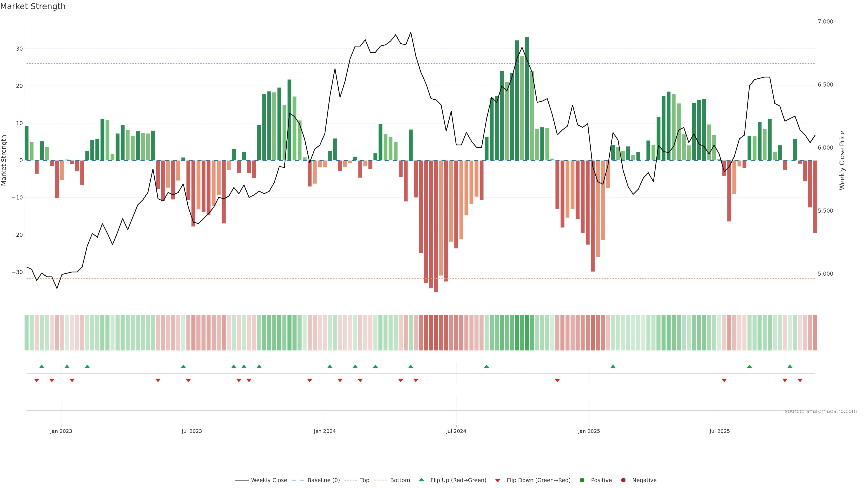Click the source: sharemaestro.com text

[x=821, y=411]
